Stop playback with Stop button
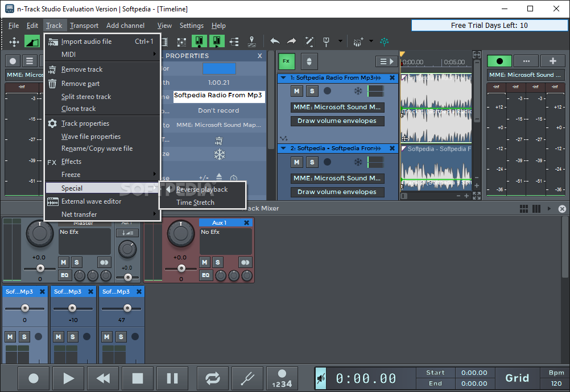 click(138, 378)
